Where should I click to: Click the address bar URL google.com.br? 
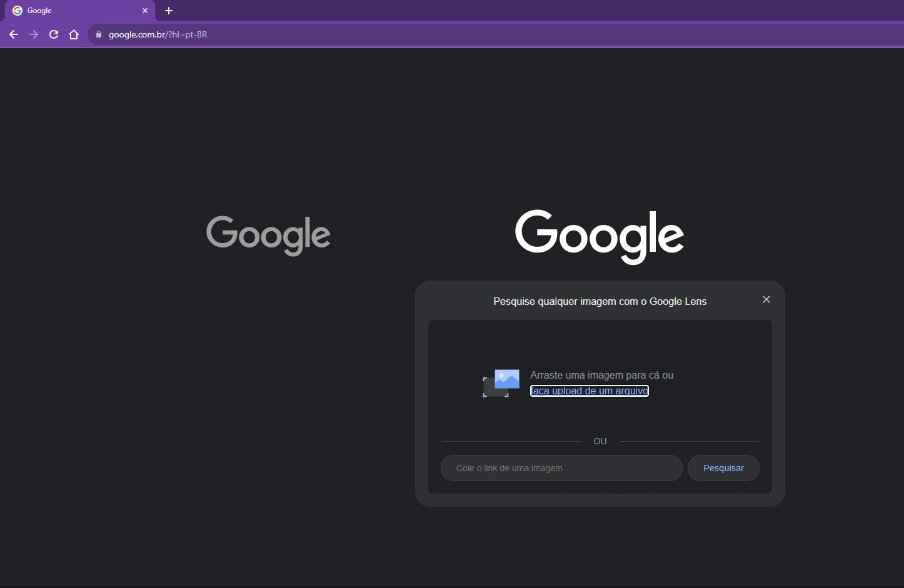[x=158, y=34]
